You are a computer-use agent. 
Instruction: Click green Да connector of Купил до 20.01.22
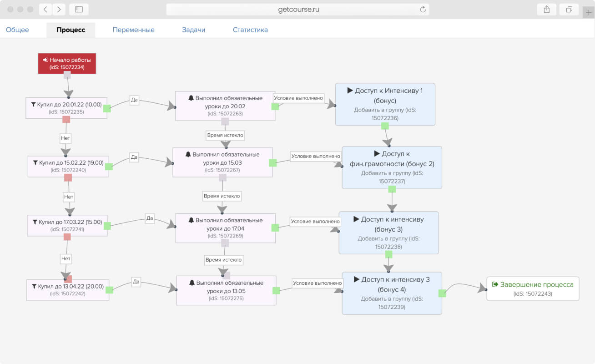(x=107, y=108)
